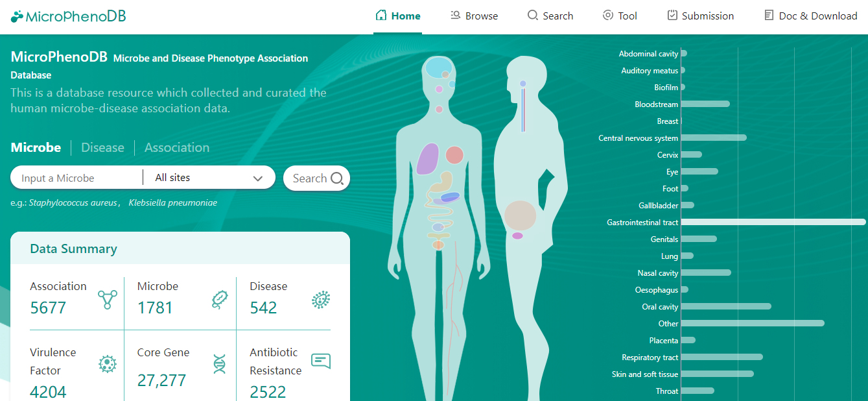
Task: Click the Placenta chart label
Action: click(664, 341)
